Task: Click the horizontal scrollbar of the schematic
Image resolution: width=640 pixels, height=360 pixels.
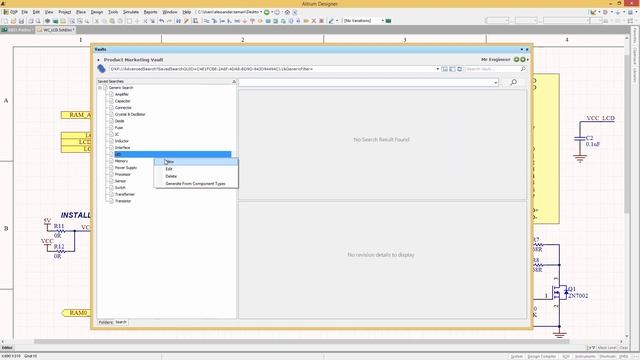Action: [302, 342]
